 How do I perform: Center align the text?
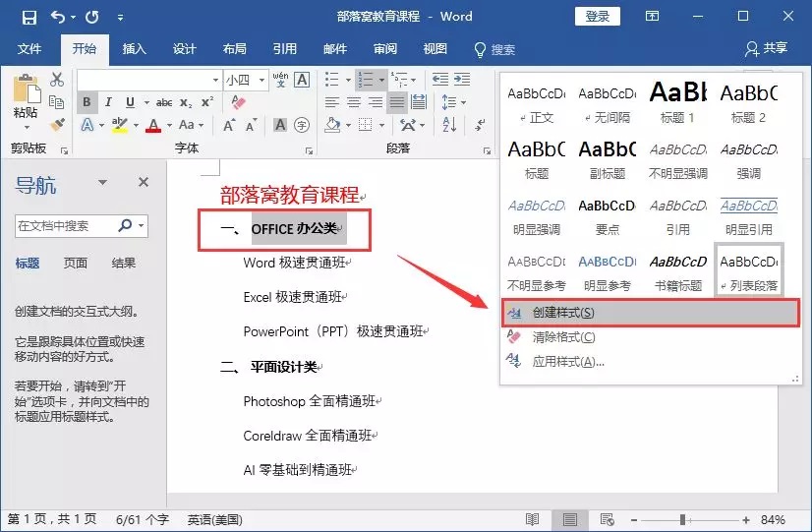354,102
